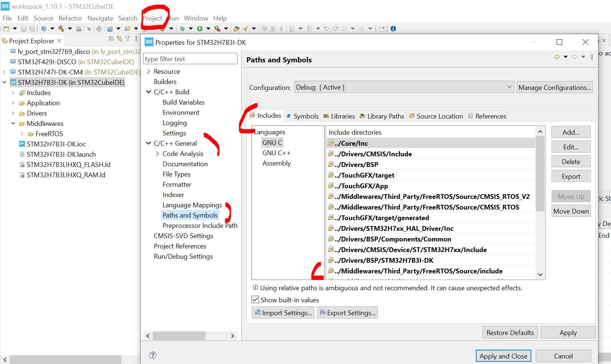Select Assembly in Languages list
The height and width of the screenshot is (364, 611).
276,163
